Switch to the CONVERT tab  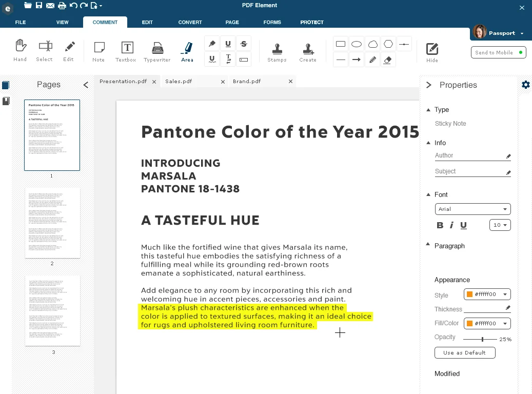pyautogui.click(x=190, y=22)
